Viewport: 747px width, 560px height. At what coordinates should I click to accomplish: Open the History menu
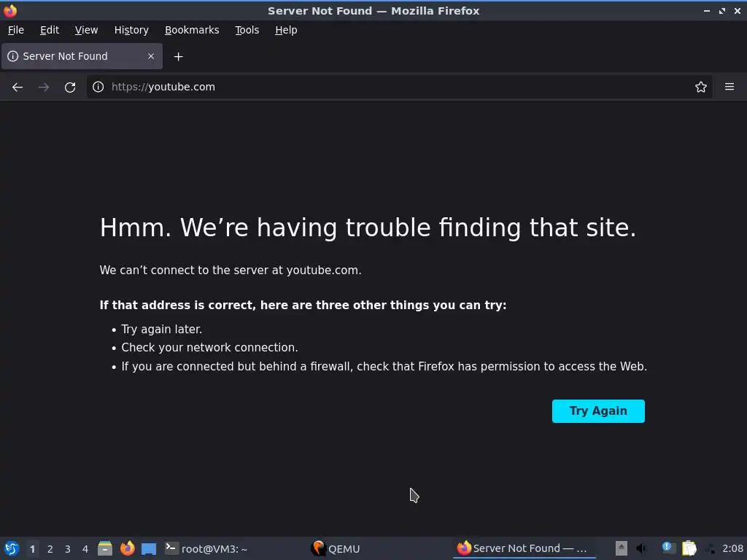[x=131, y=30]
